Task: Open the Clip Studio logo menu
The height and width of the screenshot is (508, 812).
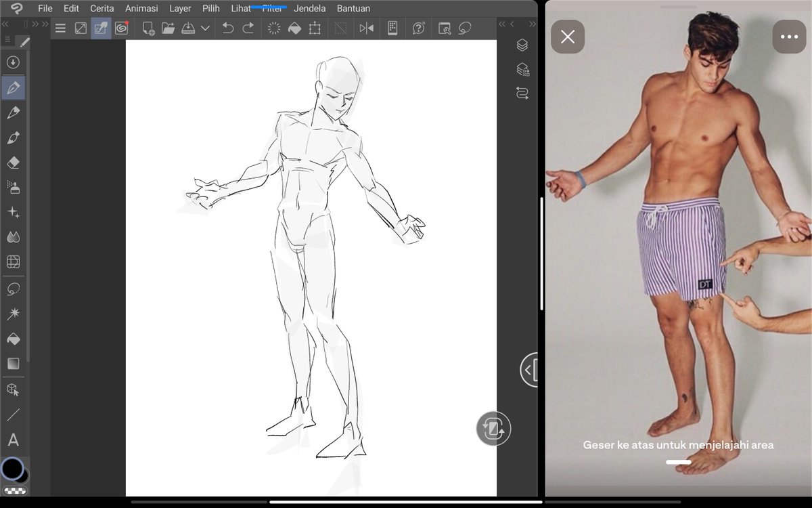Action: coord(17,9)
